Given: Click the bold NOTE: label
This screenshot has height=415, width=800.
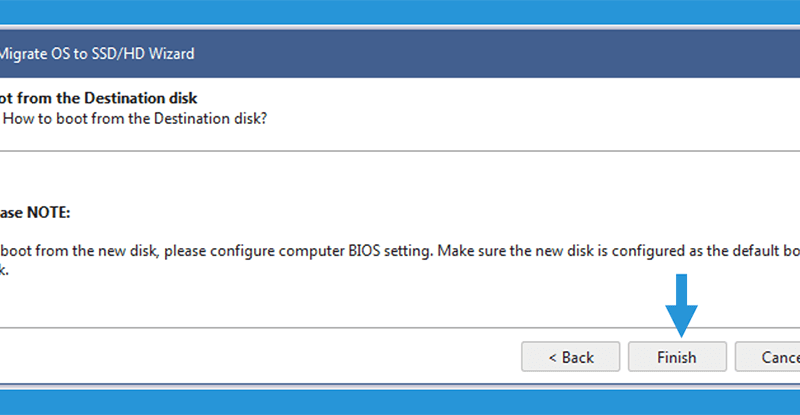Looking at the screenshot, I should pos(48,212).
